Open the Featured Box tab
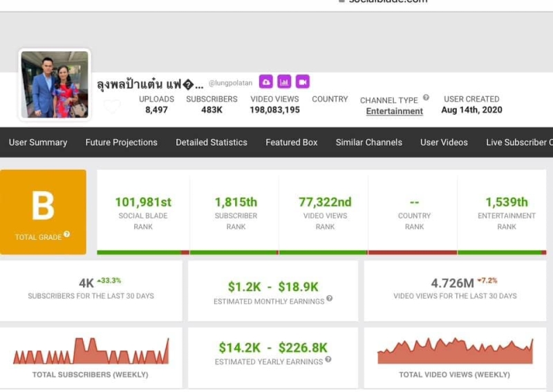553x392 pixels. coord(292,142)
